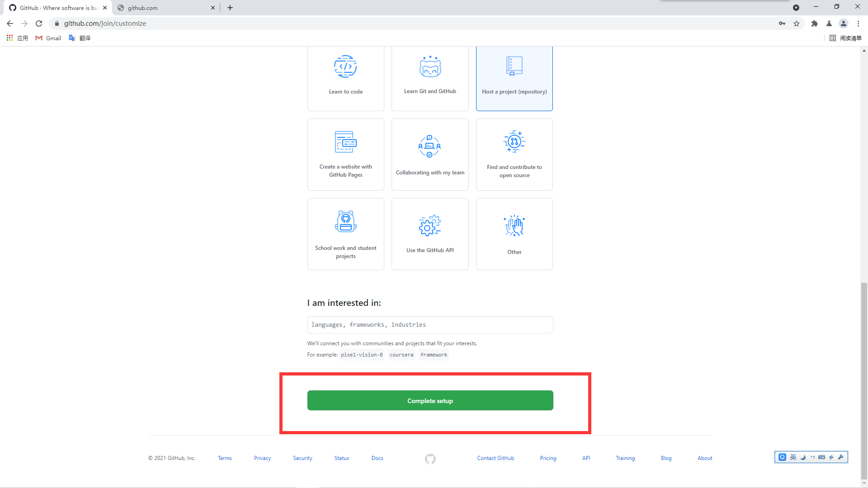Bookmark this page with star
868x488 pixels.
(x=797, y=23)
